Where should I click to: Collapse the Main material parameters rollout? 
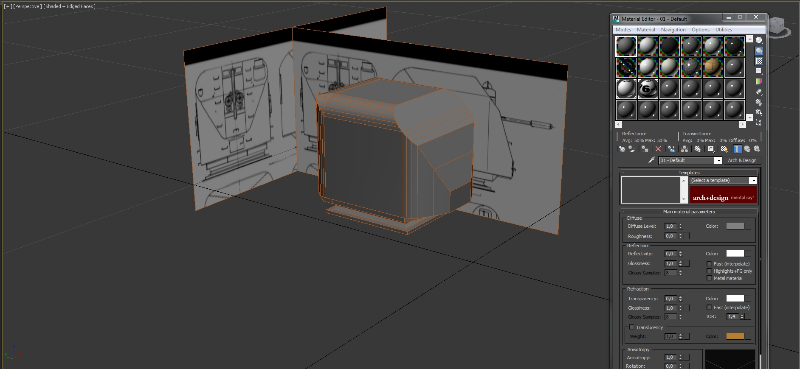[689, 211]
